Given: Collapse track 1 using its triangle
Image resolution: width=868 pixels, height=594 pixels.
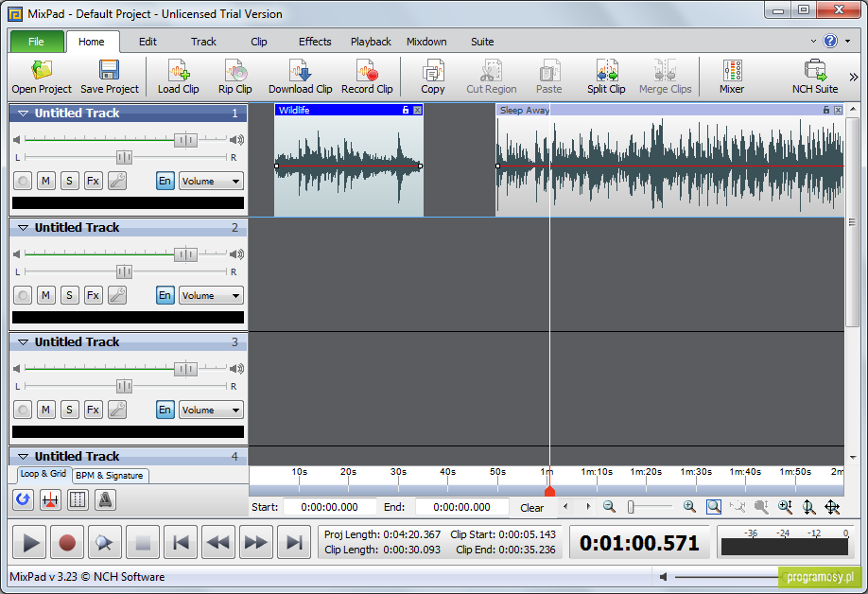Looking at the screenshot, I should pos(24,113).
